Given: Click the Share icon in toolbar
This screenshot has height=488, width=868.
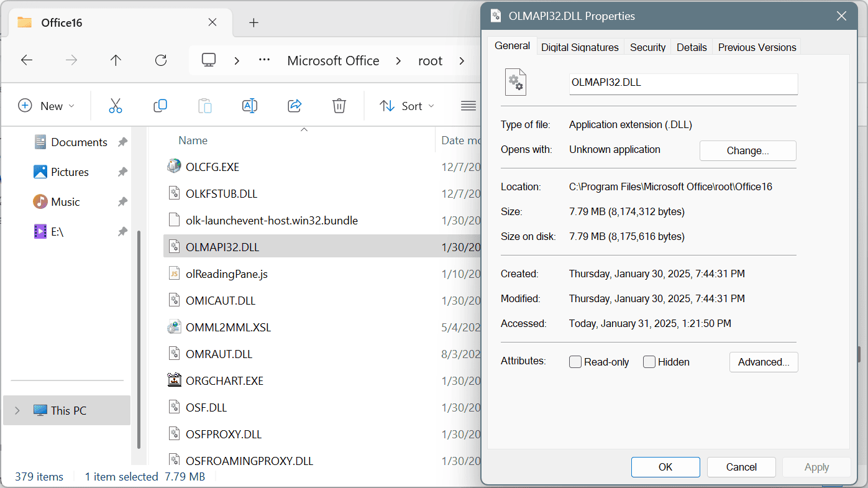Looking at the screenshot, I should click(x=295, y=106).
